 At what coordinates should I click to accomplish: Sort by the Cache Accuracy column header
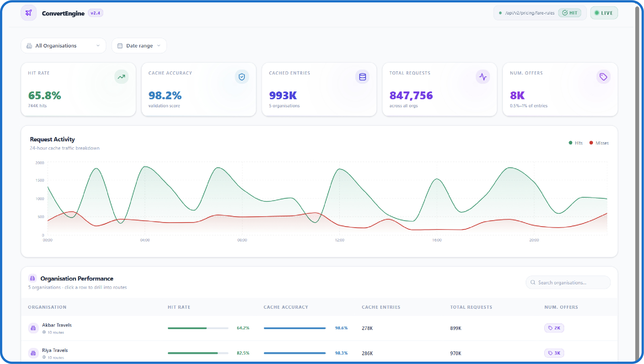[x=286, y=307]
